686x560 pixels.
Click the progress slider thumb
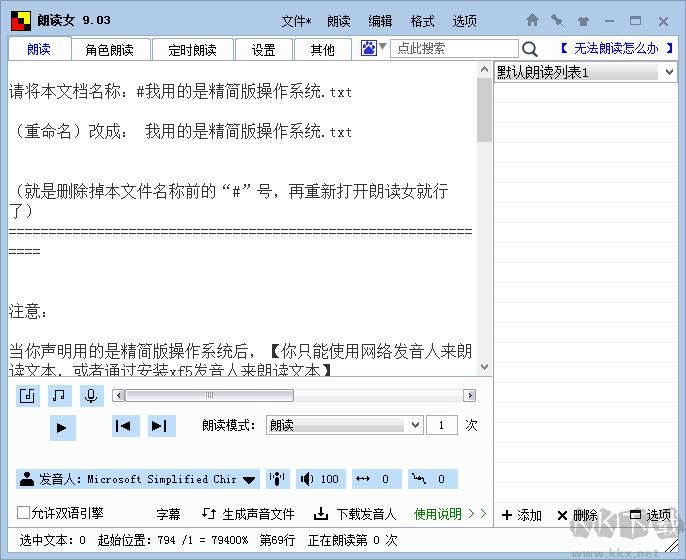(x=210, y=396)
